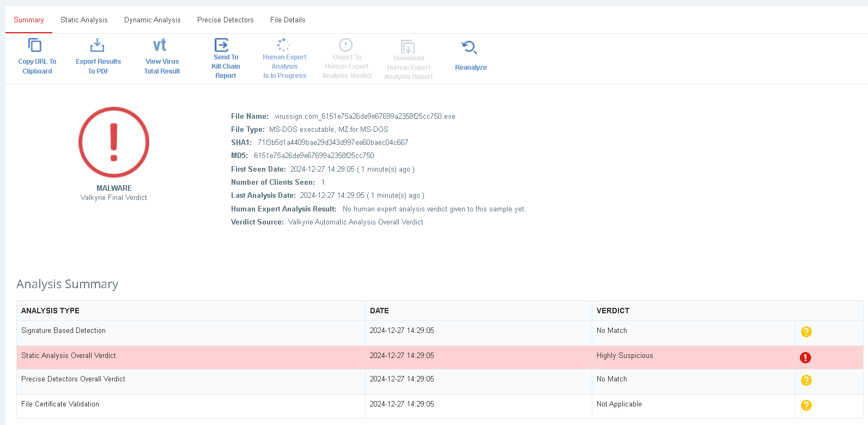Switch to the Dynamic Analysis tab
The width and height of the screenshot is (868, 425).
coord(153,20)
